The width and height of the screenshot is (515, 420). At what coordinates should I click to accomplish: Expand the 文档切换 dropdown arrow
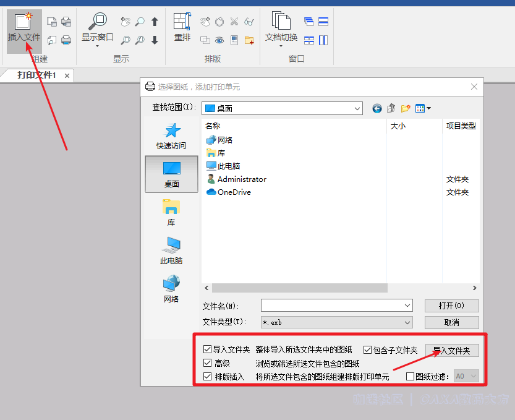(x=281, y=46)
